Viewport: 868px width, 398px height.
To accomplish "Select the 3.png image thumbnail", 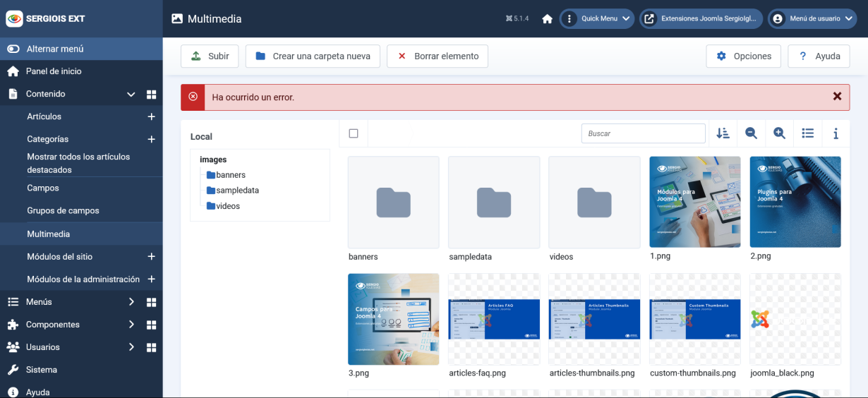I will point(394,320).
